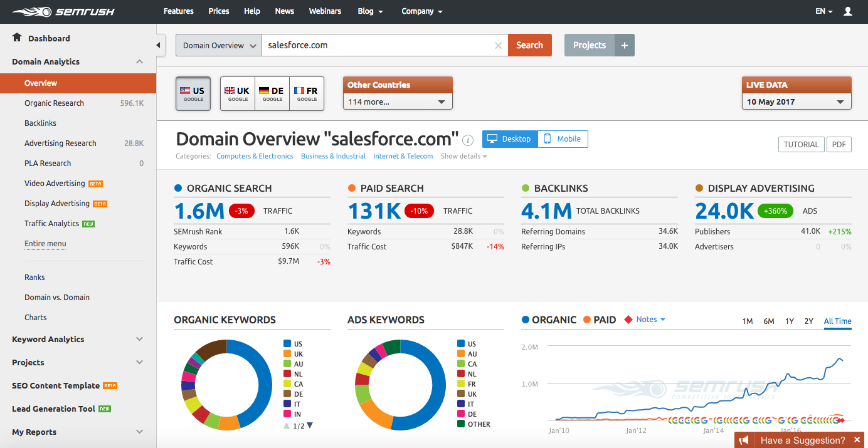Screen dimensions: 868x448
Task: Click the megaphone suggestion icon
Action: [x=744, y=440]
